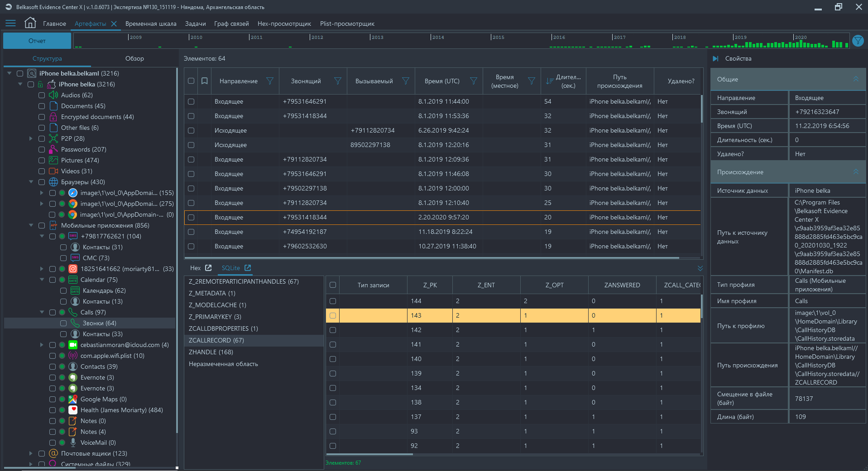Image resolution: width=868 pixels, height=471 pixels.
Task: Click the Pictures image icon
Action: 53,160
